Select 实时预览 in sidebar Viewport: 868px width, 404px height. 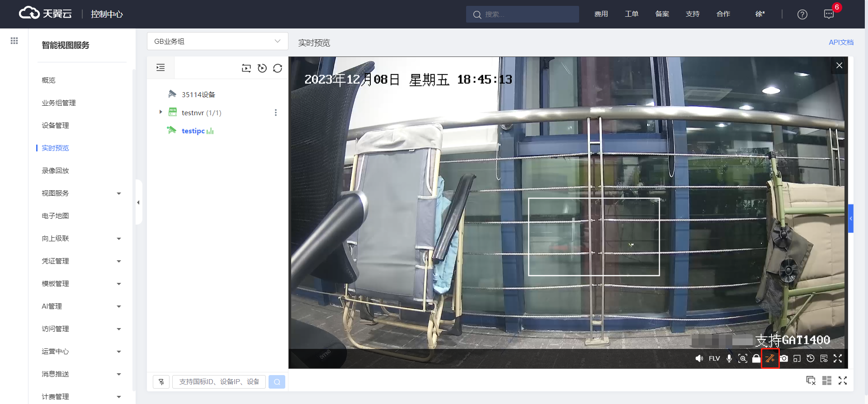click(x=55, y=148)
